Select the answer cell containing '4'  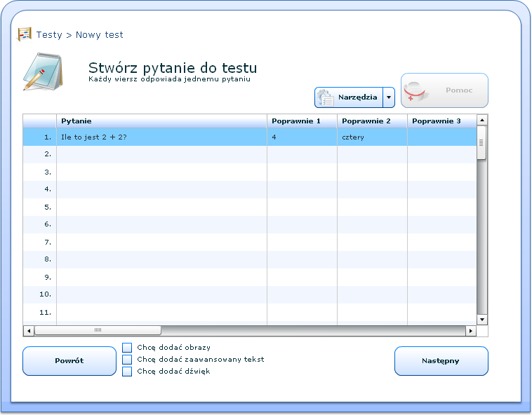302,137
